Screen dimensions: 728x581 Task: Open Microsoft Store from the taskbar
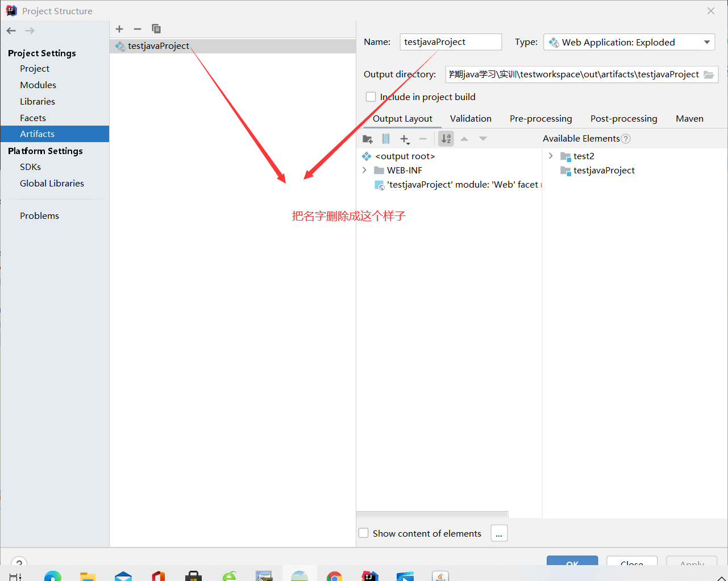194,576
